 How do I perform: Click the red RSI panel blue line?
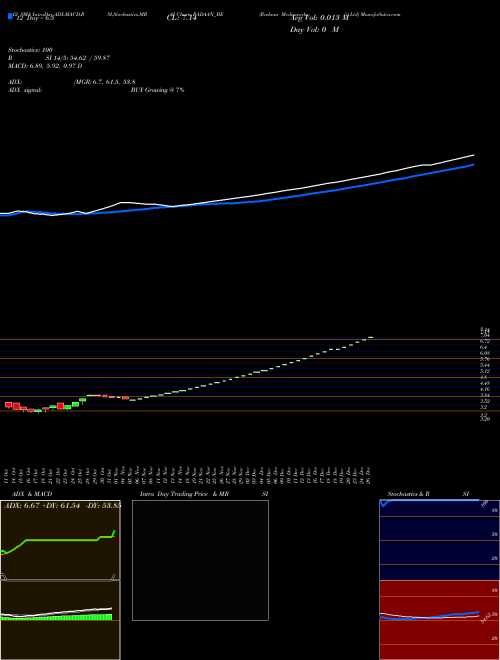[x=429, y=615]
